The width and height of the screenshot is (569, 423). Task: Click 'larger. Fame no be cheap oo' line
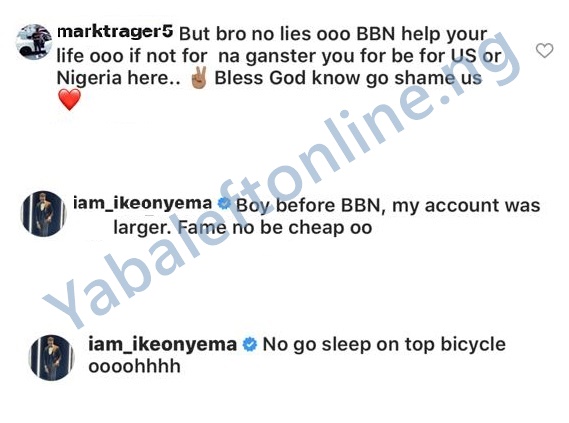(243, 228)
